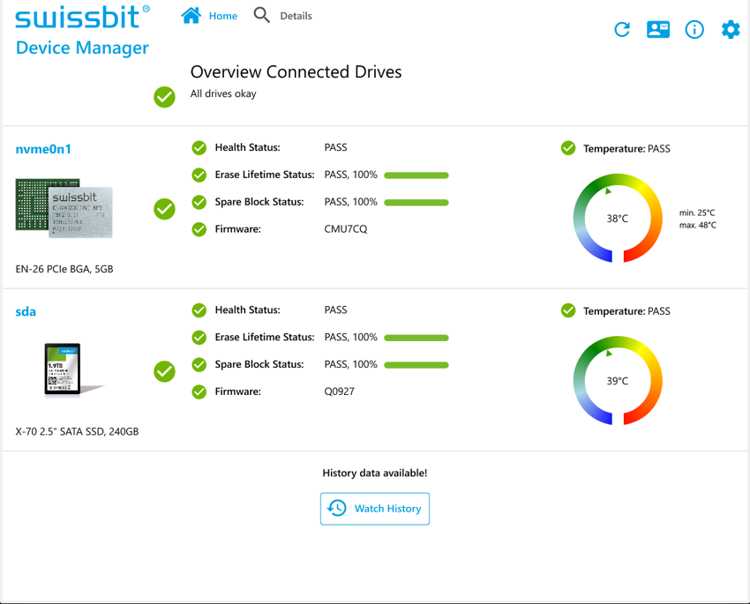Click sda overall status checkmark
This screenshot has height=604, width=750.
point(164,372)
